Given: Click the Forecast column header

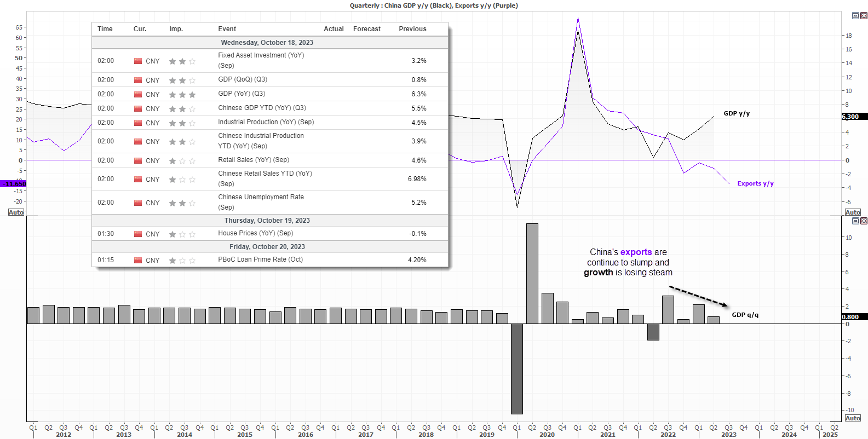Looking at the screenshot, I should [367, 29].
